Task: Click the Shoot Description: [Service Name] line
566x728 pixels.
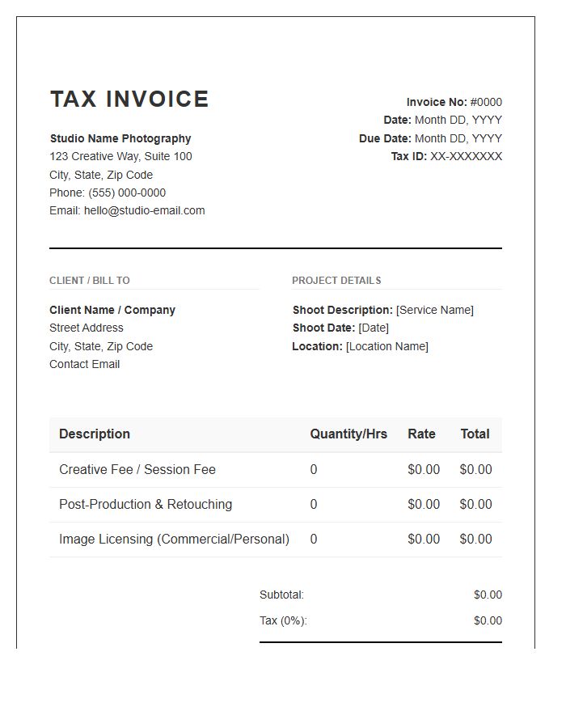Action: [382, 310]
